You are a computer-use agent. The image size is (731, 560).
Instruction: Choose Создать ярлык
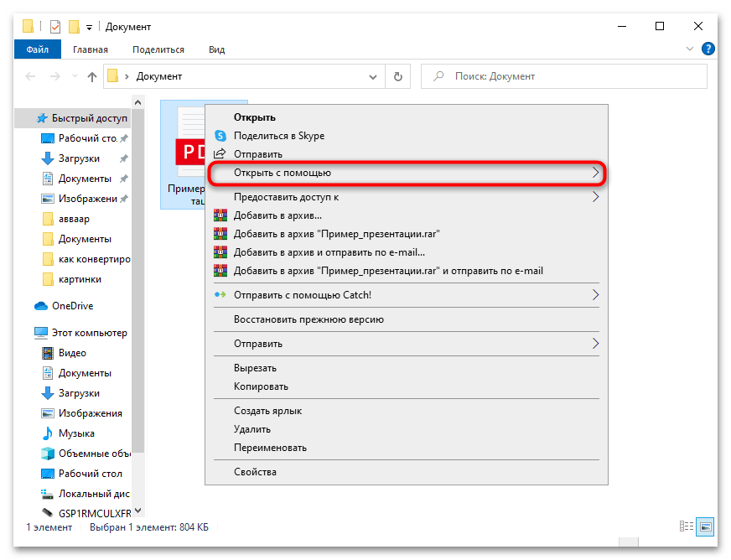click(407, 411)
